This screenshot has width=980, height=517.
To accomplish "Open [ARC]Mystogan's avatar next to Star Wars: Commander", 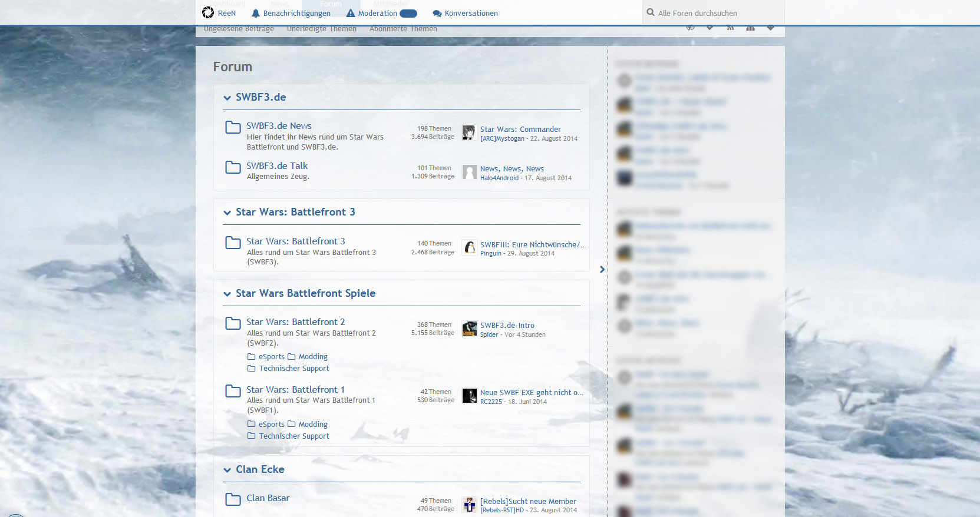I will [469, 132].
